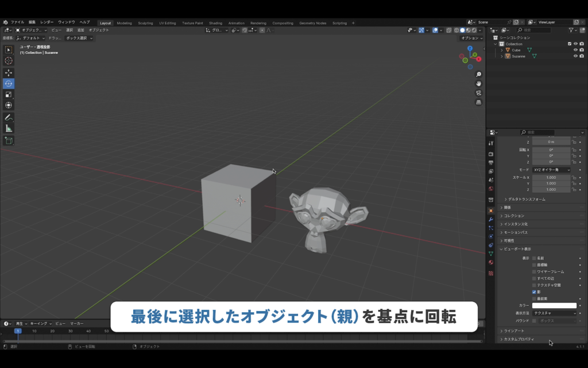Open the Material properties tab
The width and height of the screenshot is (588, 368).
(491, 262)
